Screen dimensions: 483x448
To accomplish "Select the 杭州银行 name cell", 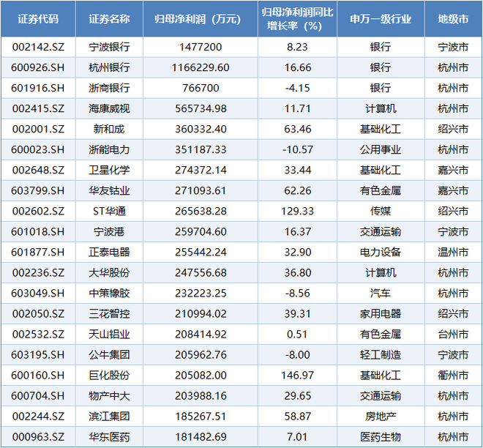I will click(108, 67).
